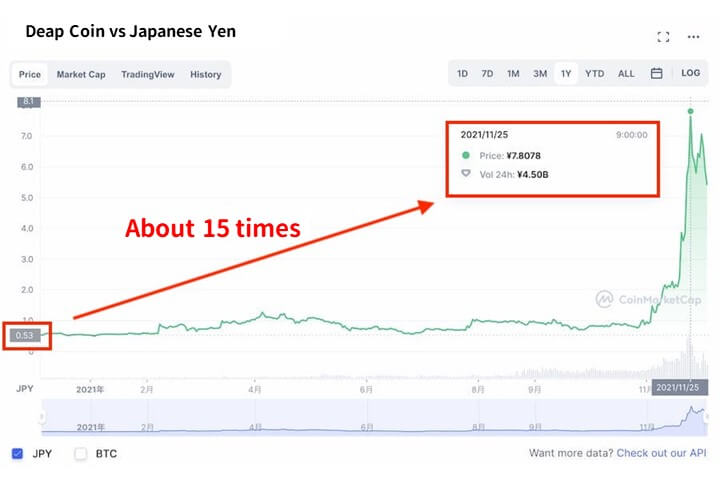Choose the 3M time range
The width and height of the screenshot is (720, 480).
click(x=540, y=74)
